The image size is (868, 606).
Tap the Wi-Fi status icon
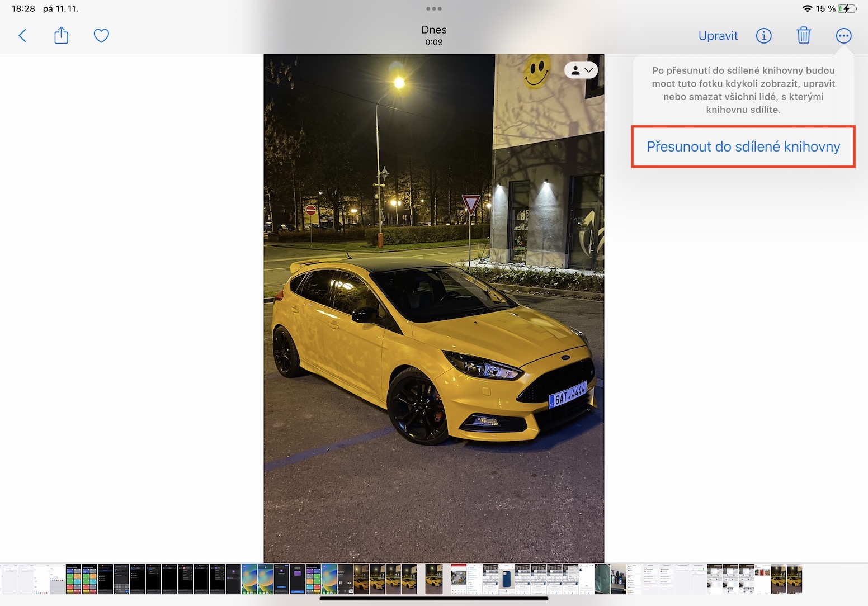click(807, 9)
